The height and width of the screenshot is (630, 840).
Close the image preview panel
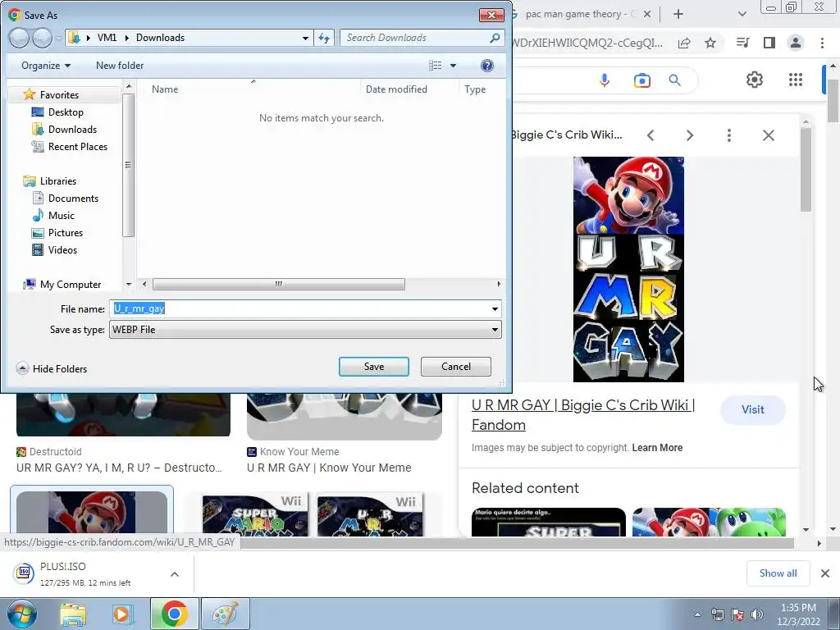[x=768, y=135]
